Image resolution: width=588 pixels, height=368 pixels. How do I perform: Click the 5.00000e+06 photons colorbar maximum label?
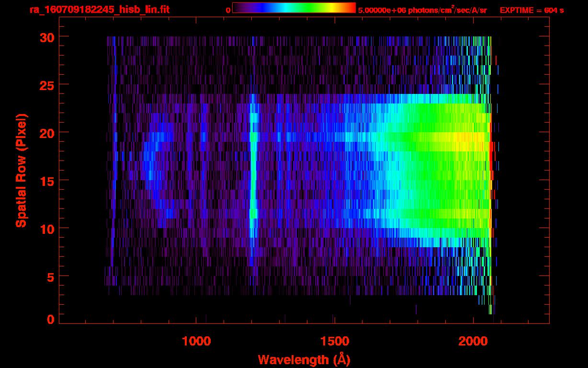pyautogui.click(x=422, y=10)
